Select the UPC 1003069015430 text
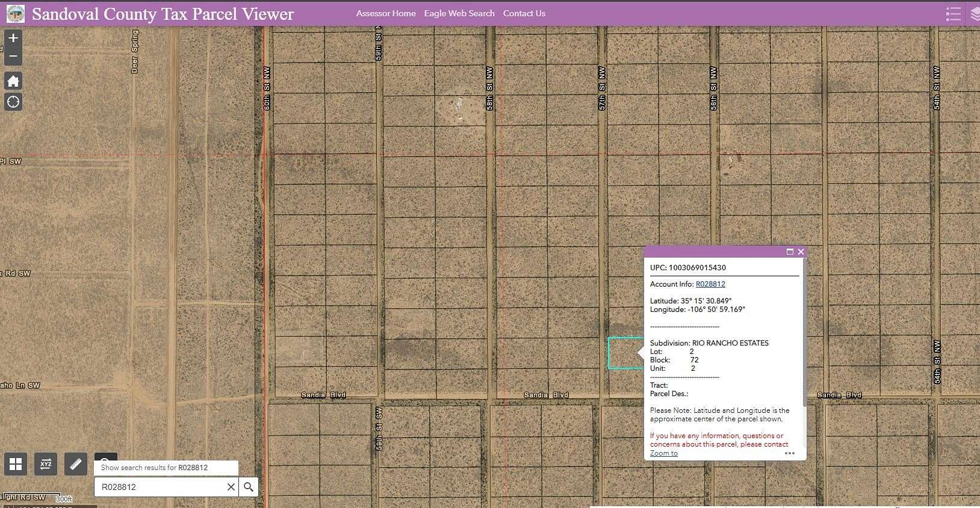980x508 pixels. point(688,268)
